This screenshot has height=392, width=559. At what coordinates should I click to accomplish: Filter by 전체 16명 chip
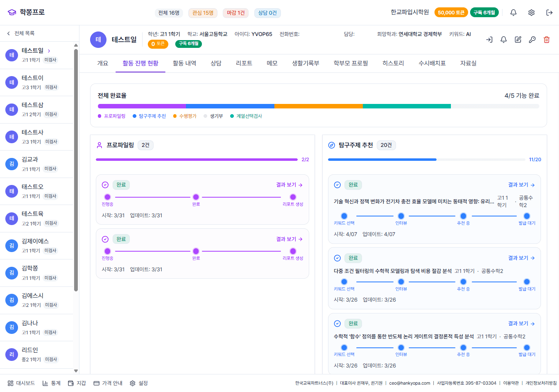pos(169,13)
